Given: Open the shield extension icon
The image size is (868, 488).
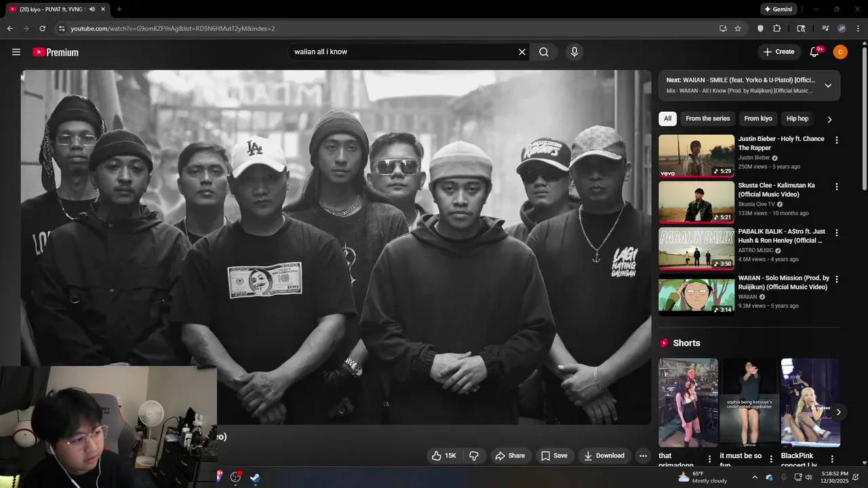Looking at the screenshot, I should click(x=760, y=28).
